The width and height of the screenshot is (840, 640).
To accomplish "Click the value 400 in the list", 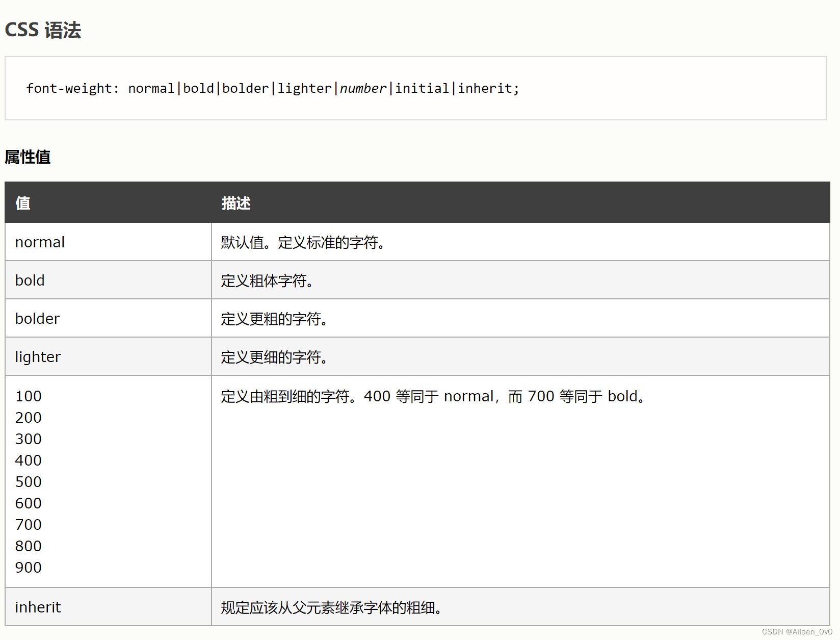I will (29, 460).
